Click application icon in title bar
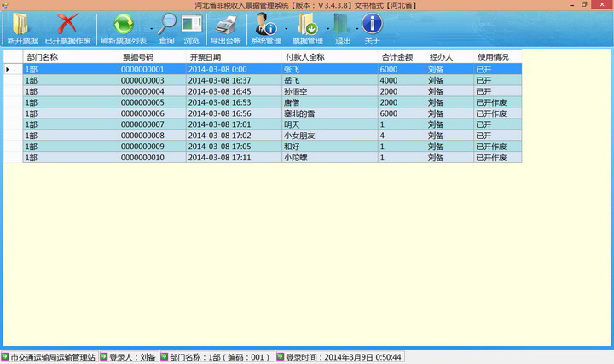614x364 pixels. coord(5,5)
